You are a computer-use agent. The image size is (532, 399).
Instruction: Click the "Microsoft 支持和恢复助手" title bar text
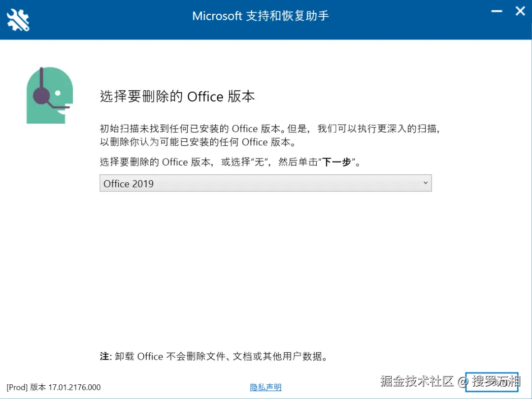260,16
